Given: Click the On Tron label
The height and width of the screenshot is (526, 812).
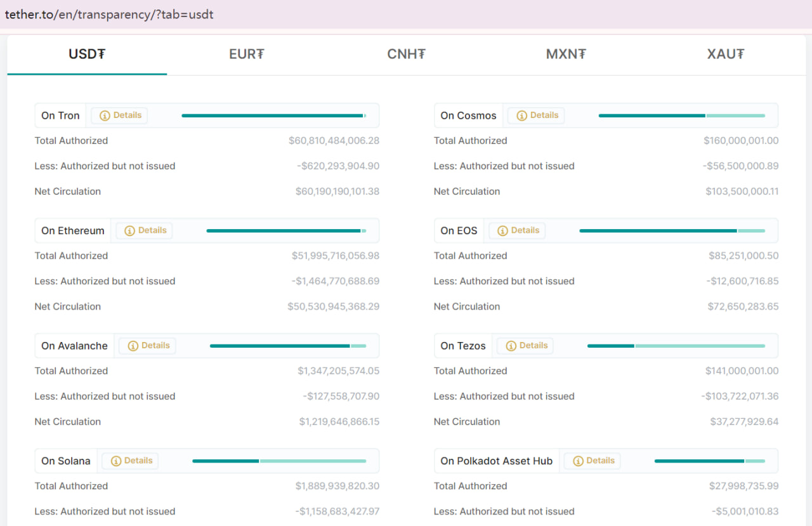Looking at the screenshot, I should pyautogui.click(x=60, y=115).
